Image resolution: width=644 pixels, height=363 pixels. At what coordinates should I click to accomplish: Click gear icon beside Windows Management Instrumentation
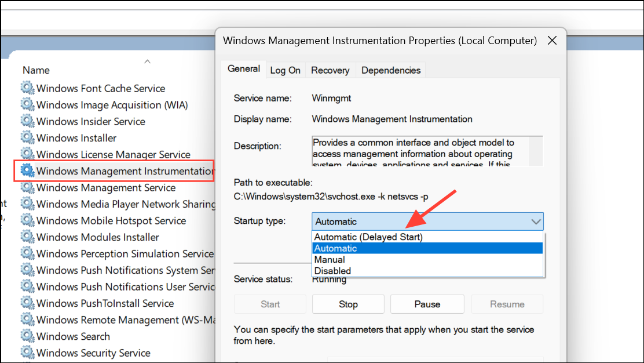point(28,170)
